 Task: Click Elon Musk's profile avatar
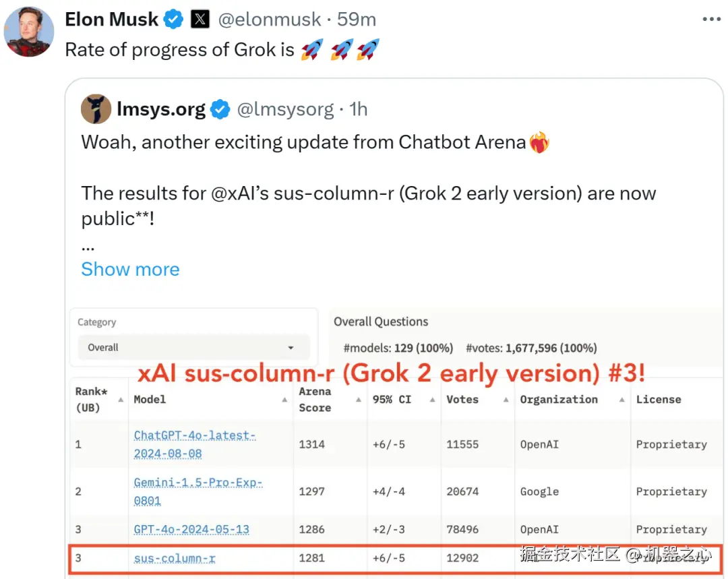28,31
